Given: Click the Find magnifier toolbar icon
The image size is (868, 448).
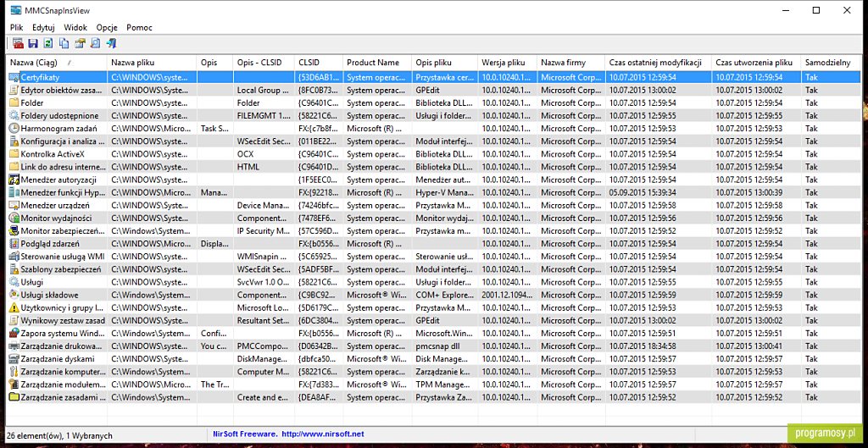Looking at the screenshot, I should point(95,44).
